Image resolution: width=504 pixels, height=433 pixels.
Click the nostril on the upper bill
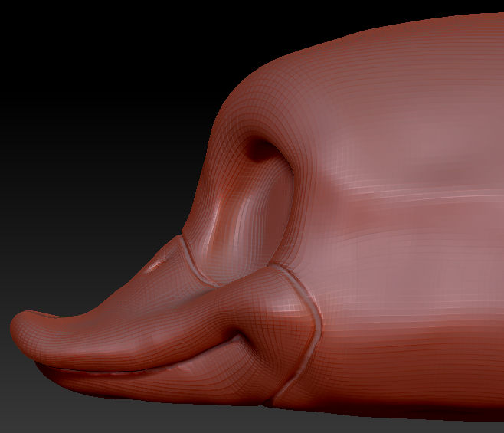(155, 264)
